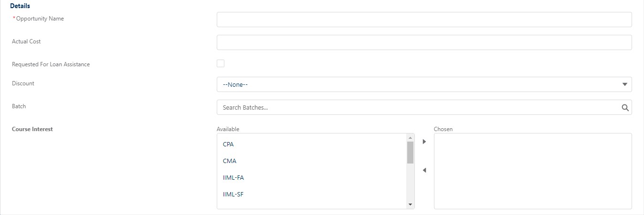Viewport: 644px width, 215px height.
Task: Click inside the empty Chosen list box
Action: pos(532,171)
